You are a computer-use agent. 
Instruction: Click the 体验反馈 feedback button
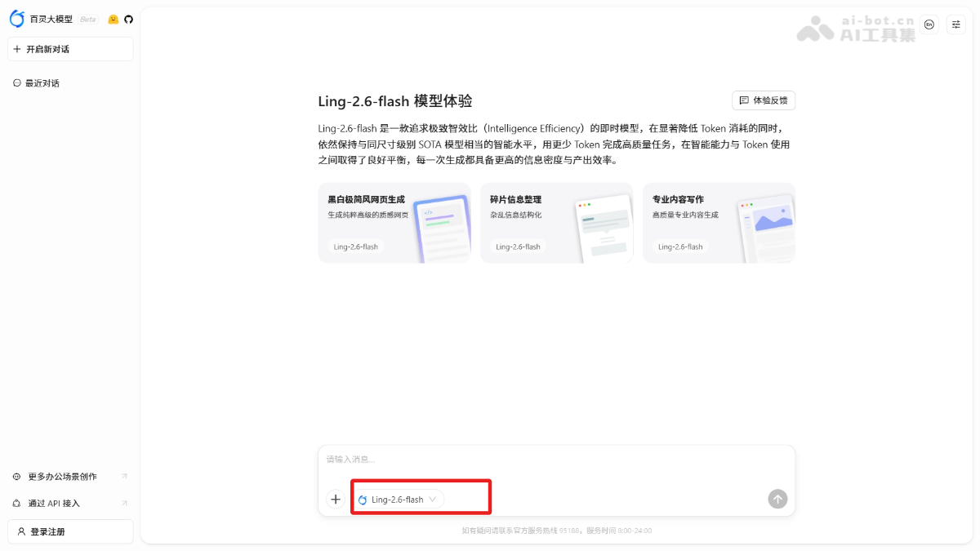(763, 100)
